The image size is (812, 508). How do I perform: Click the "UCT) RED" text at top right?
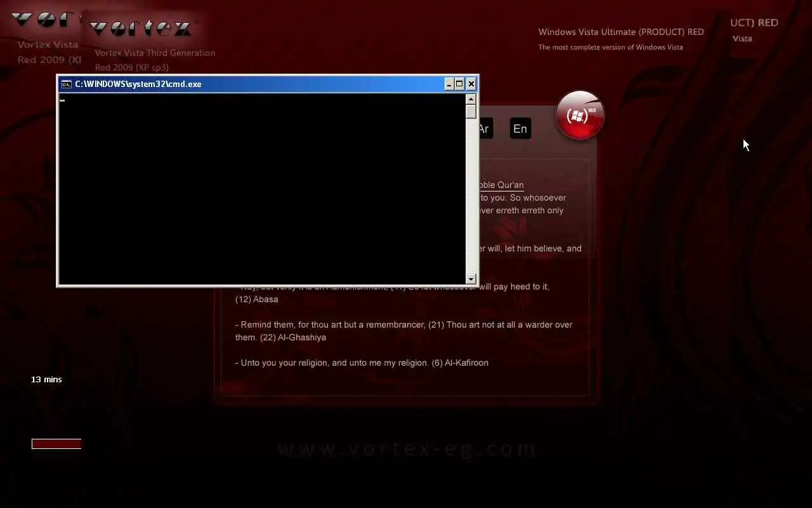point(754,22)
